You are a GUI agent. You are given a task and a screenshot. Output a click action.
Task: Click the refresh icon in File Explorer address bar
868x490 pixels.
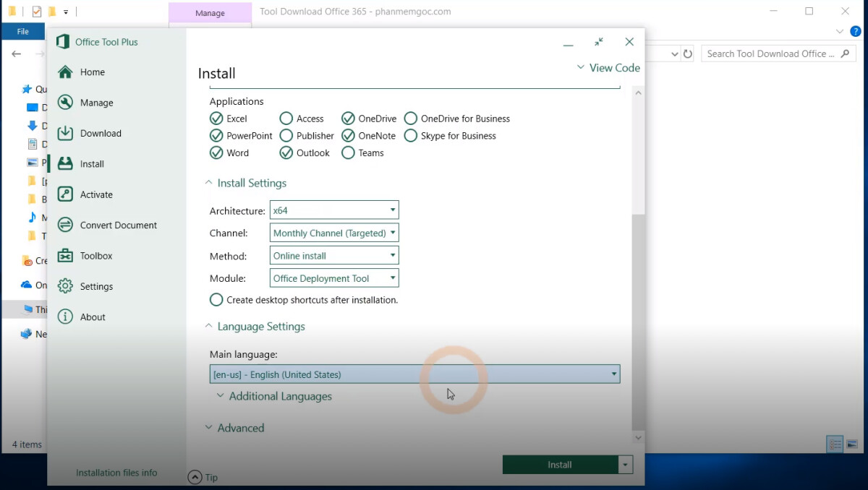(688, 53)
